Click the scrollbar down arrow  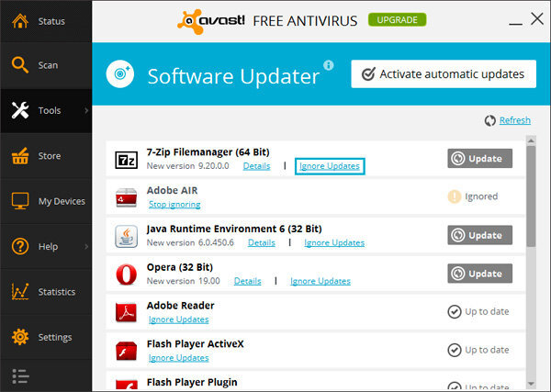click(531, 384)
